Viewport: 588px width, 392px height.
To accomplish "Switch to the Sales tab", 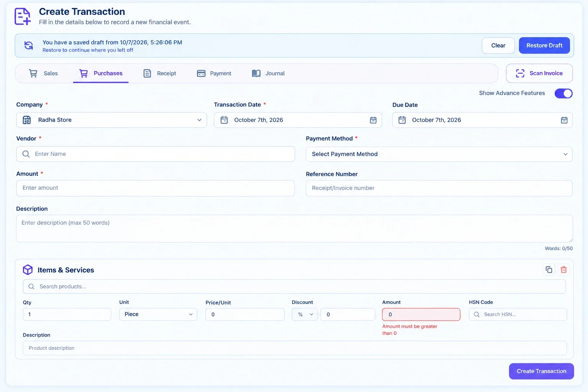I will (43, 73).
